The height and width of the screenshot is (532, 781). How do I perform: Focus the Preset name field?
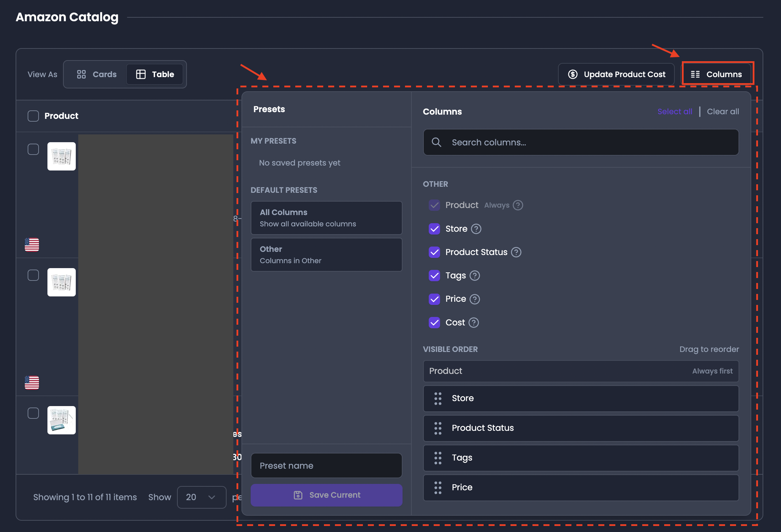(326, 466)
